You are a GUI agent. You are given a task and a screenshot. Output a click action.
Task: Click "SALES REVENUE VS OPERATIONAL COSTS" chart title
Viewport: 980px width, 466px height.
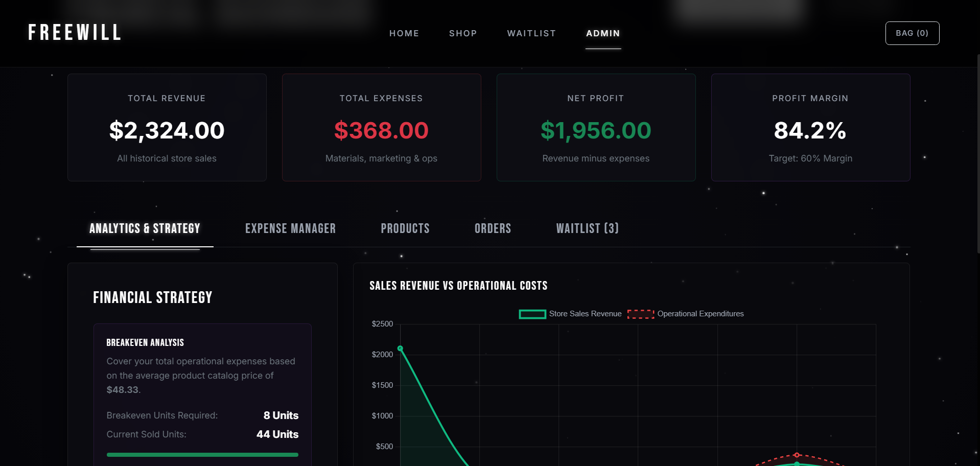tap(458, 286)
